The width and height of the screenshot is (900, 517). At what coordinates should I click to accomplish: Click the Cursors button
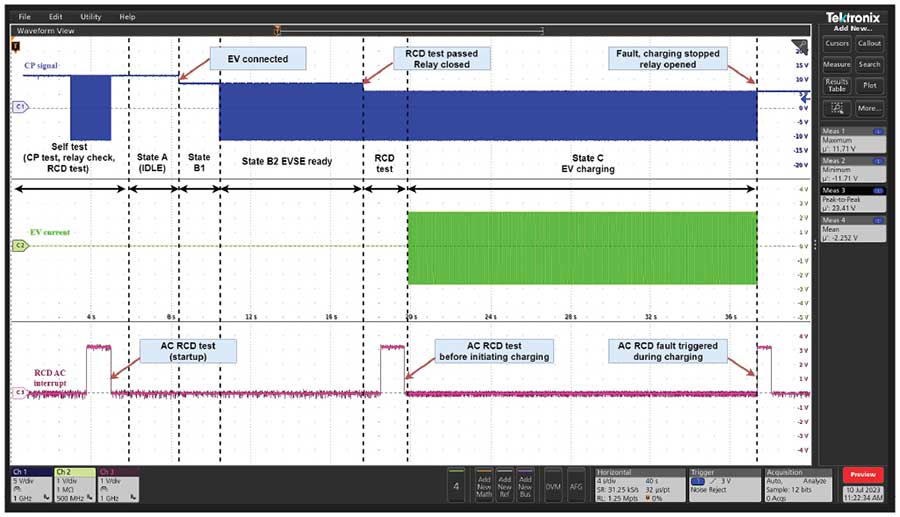pyautogui.click(x=836, y=43)
